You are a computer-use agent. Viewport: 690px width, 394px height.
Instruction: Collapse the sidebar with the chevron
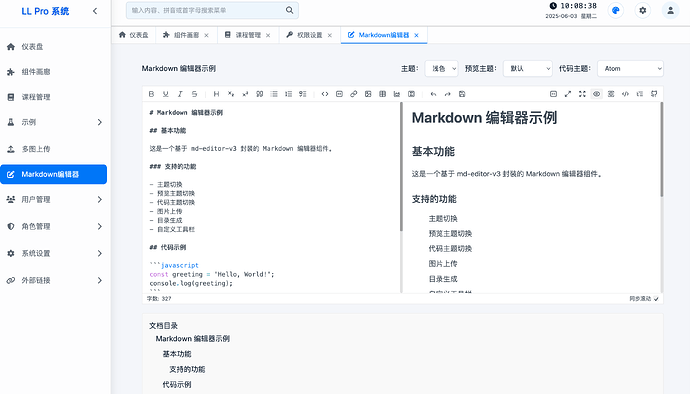click(x=95, y=11)
